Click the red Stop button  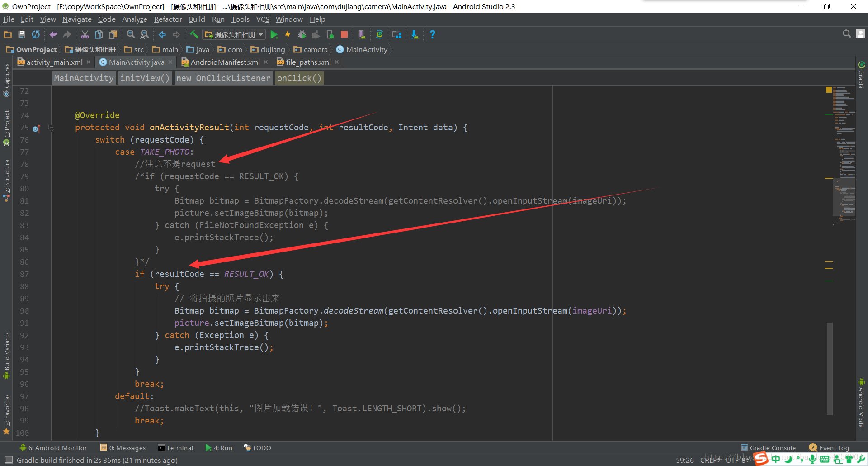(x=344, y=34)
